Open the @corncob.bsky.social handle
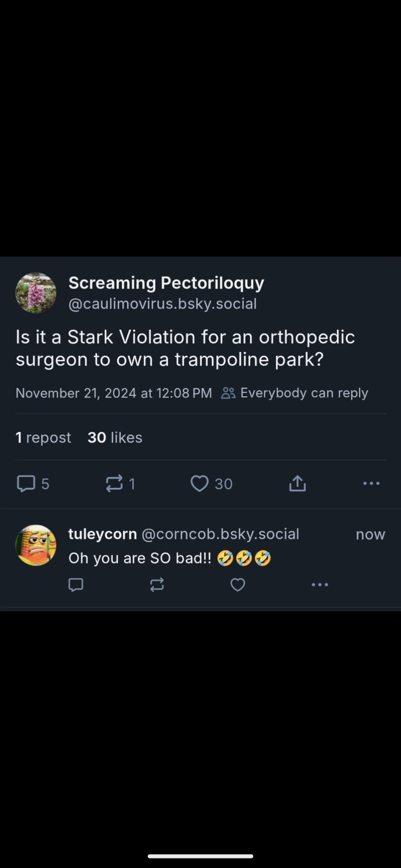The image size is (401, 868). point(220,534)
